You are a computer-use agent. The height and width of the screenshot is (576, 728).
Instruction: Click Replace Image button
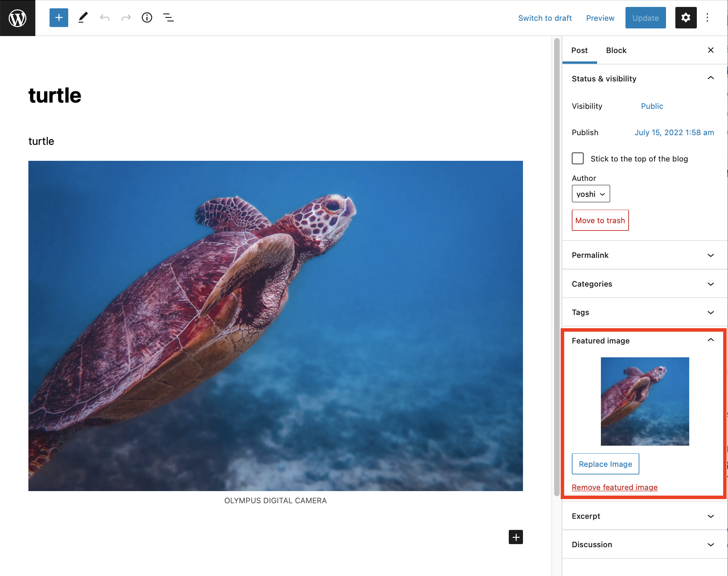[x=606, y=464]
